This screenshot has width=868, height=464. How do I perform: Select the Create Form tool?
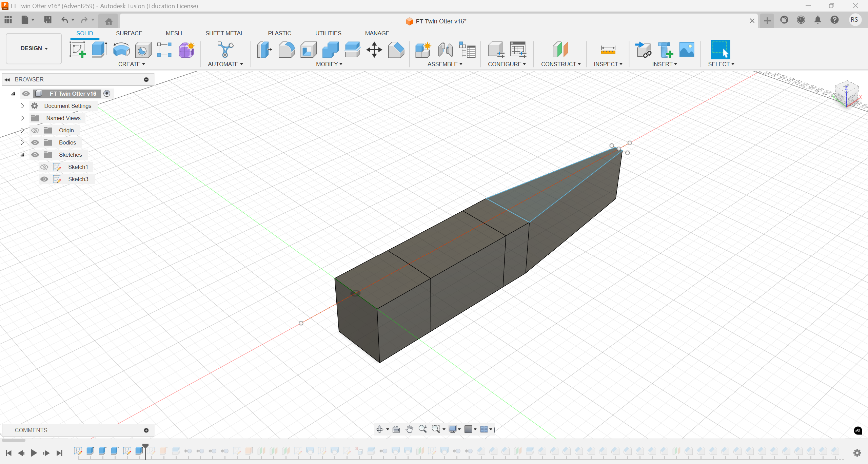(187, 50)
